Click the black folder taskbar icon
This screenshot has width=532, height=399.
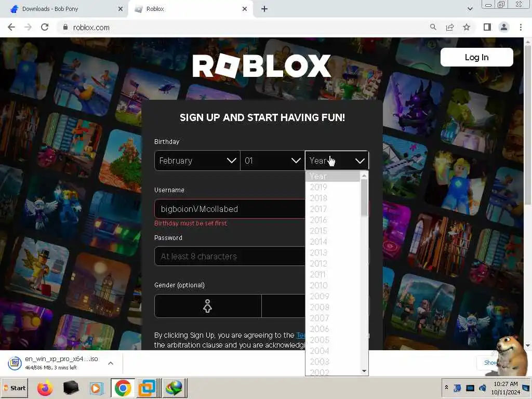click(71, 388)
